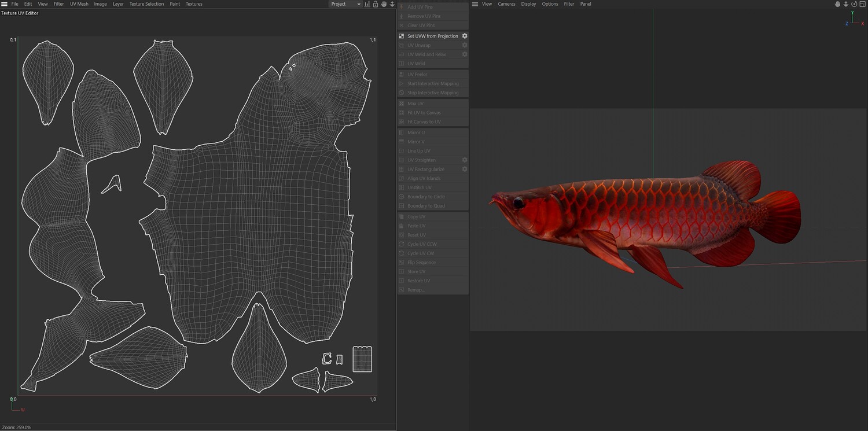
Task: Click the UV editor hamburger menu icon
Action: click(4, 4)
